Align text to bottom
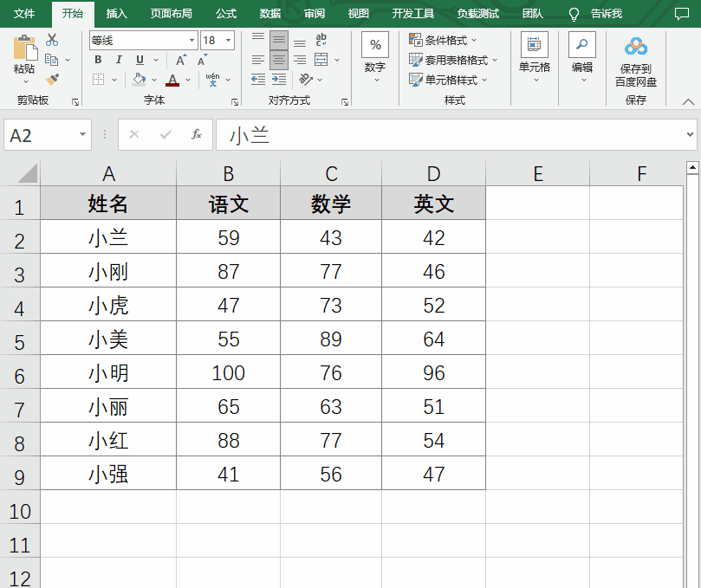The height and width of the screenshot is (588, 701). (300, 43)
